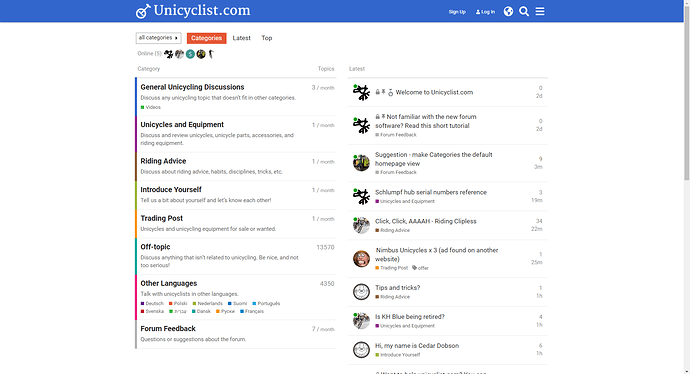Click the Log In button
690x374 pixels.
coord(485,12)
